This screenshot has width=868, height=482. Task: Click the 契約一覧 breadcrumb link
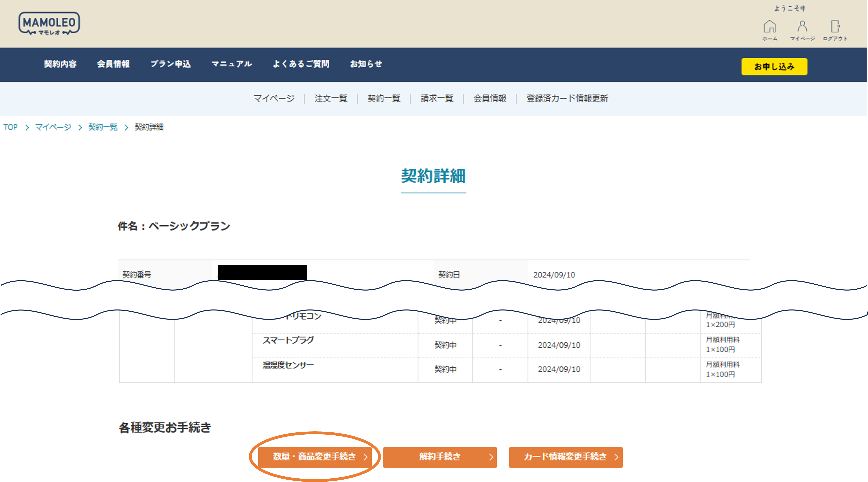(x=103, y=127)
